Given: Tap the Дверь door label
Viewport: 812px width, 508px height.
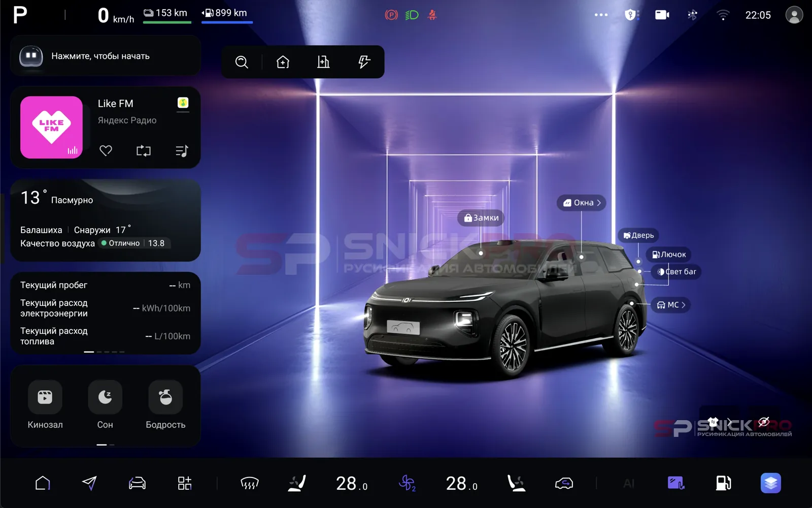Looking at the screenshot, I should pos(638,235).
